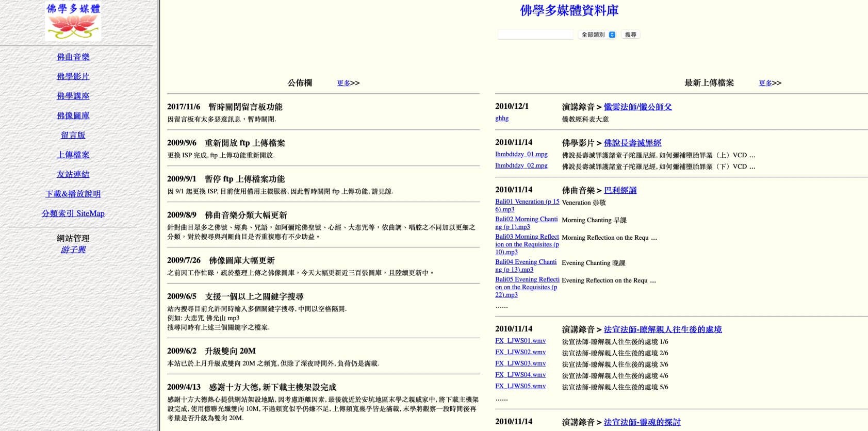This screenshot has height=431, width=868.
Task: Download FX_LJWS03.wmv file
Action: pos(520,363)
